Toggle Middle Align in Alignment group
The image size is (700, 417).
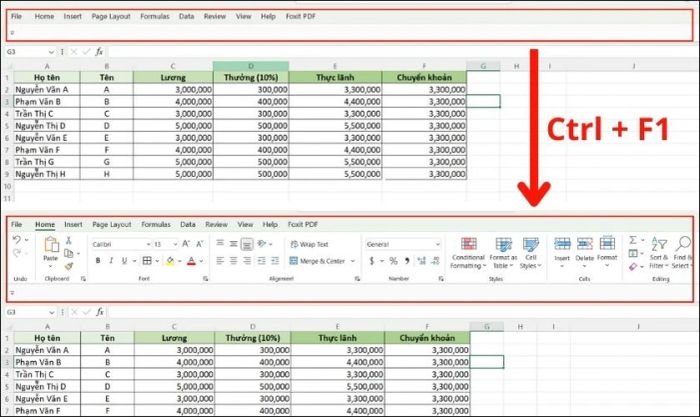(233, 243)
